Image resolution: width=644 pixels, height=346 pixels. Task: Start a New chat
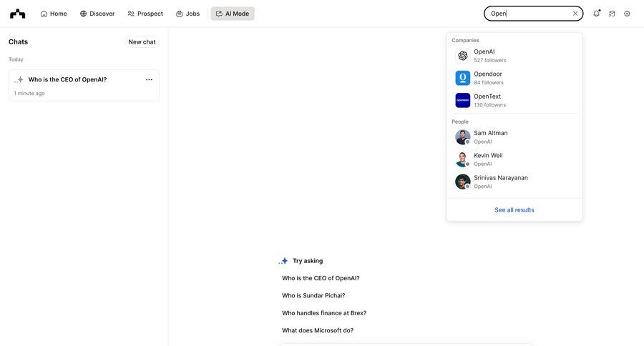(x=142, y=42)
